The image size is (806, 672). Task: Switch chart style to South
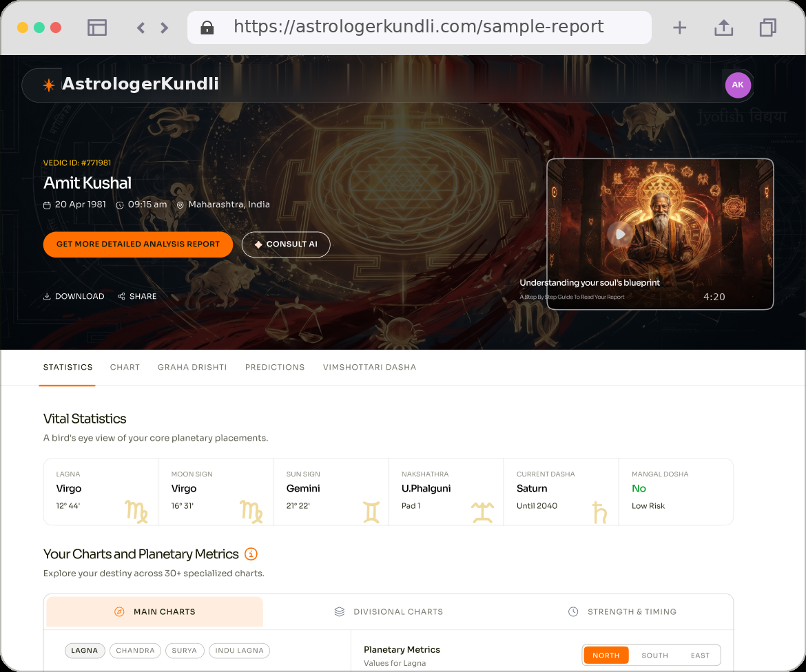655,655
